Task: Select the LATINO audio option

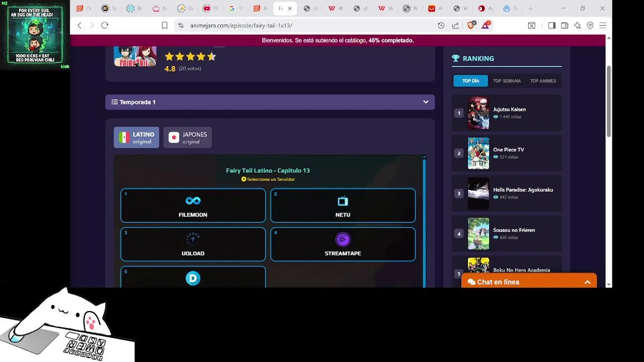Action: 136,137
